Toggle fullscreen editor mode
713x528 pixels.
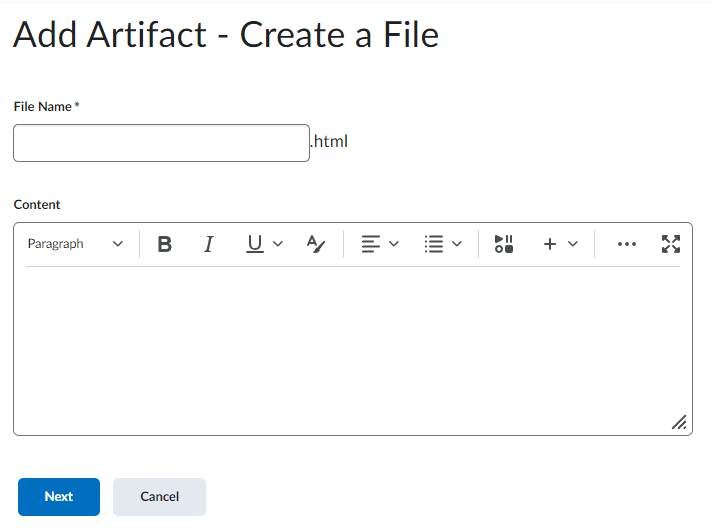(x=671, y=244)
